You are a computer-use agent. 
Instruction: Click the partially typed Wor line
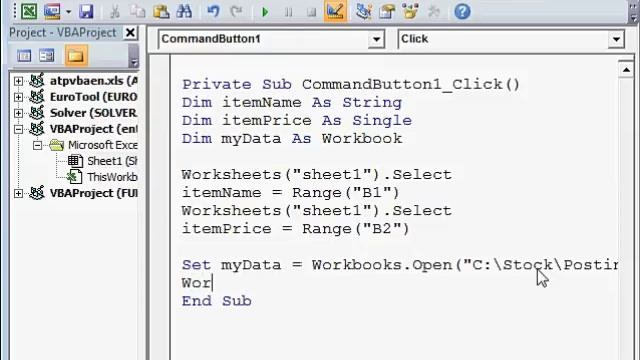click(x=197, y=283)
